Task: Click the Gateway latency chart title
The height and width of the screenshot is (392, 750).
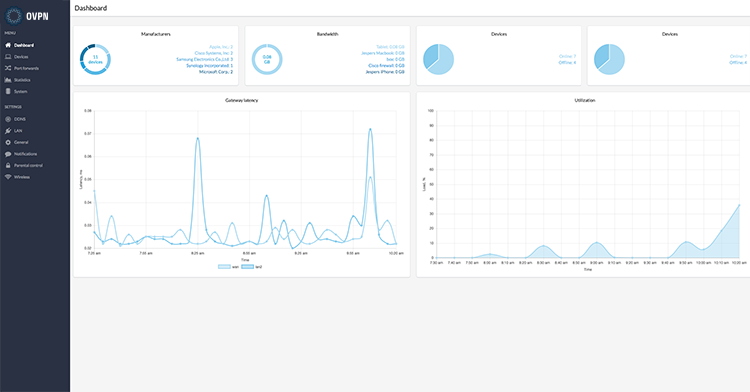Action: pos(242,100)
